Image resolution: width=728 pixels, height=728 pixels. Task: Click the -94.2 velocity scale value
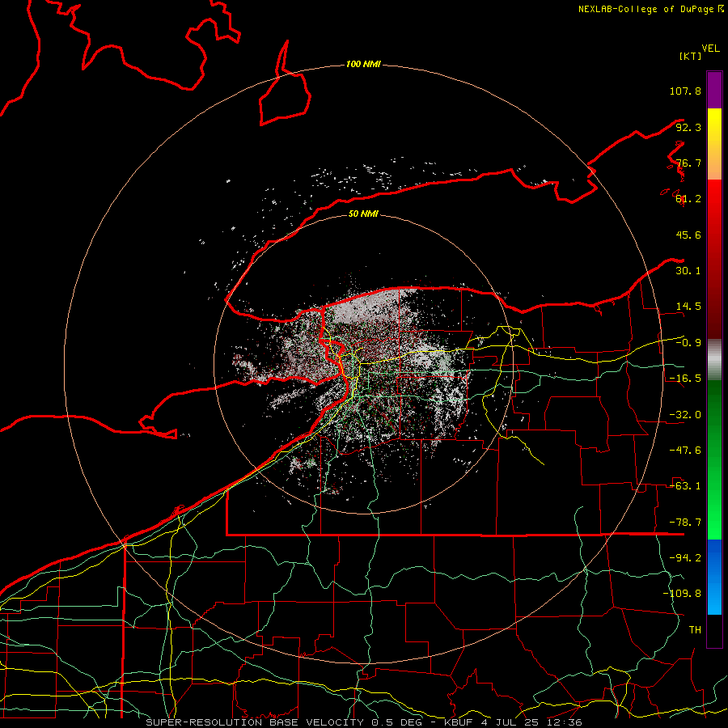point(685,558)
